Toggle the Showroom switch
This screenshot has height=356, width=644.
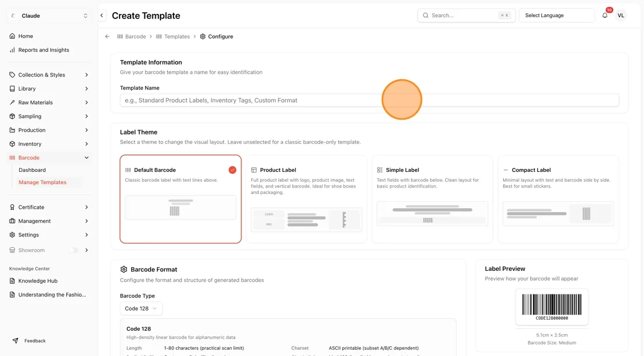click(74, 250)
